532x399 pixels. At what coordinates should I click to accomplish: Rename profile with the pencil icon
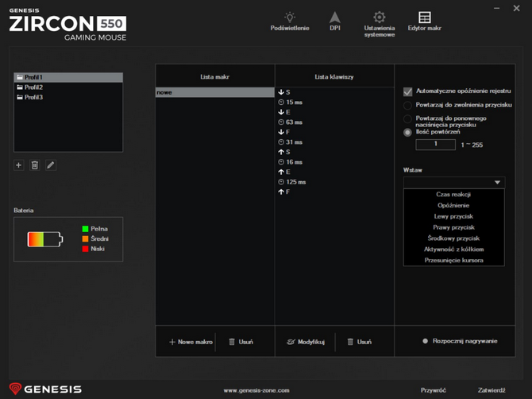(51, 165)
